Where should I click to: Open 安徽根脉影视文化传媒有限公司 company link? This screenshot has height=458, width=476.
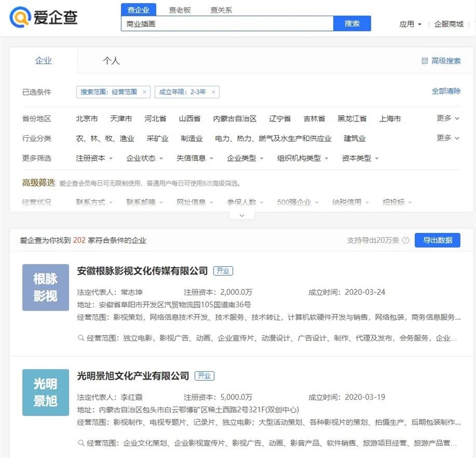(x=142, y=271)
